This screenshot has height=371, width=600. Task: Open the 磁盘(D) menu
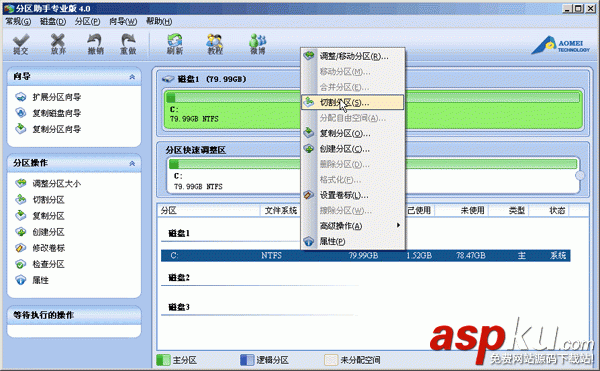(53, 21)
